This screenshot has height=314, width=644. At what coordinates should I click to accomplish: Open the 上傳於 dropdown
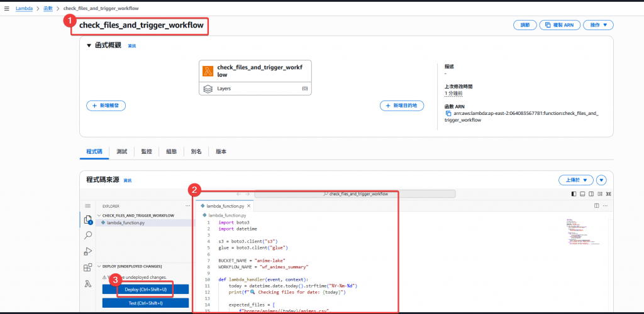[576, 180]
